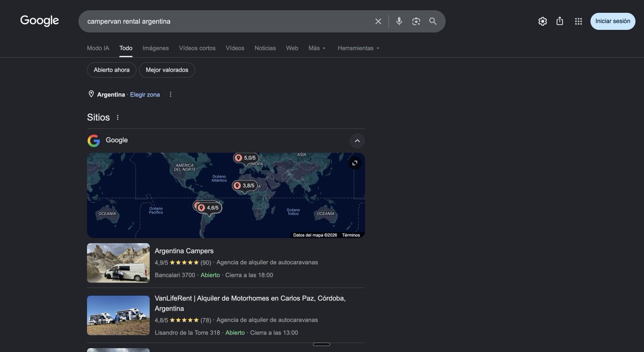The width and height of the screenshot is (644, 352).
Task: Open the Herramientas dropdown
Action: pyautogui.click(x=358, y=48)
